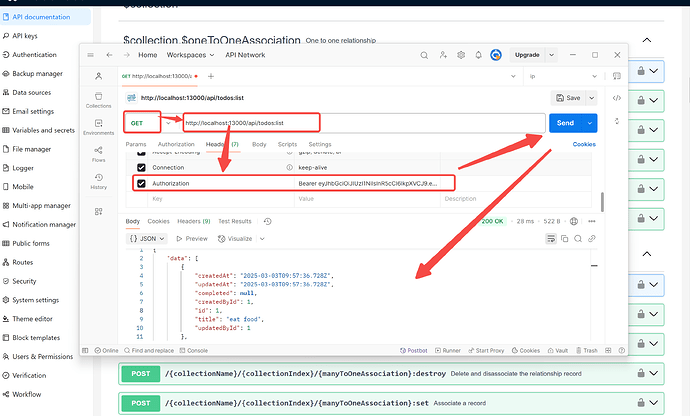Open Collections sidebar panel
Viewport: 690px width, 416px height.
(x=99, y=100)
